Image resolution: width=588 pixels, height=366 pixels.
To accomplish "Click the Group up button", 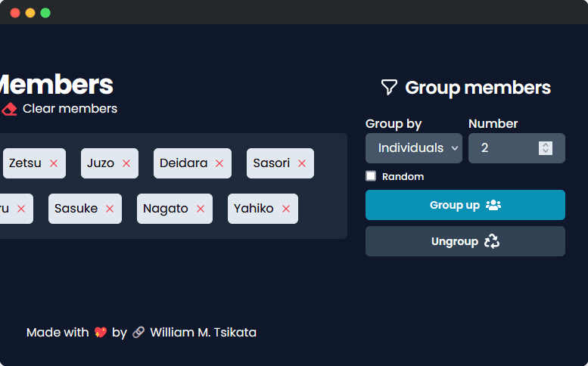I will coord(465,205).
